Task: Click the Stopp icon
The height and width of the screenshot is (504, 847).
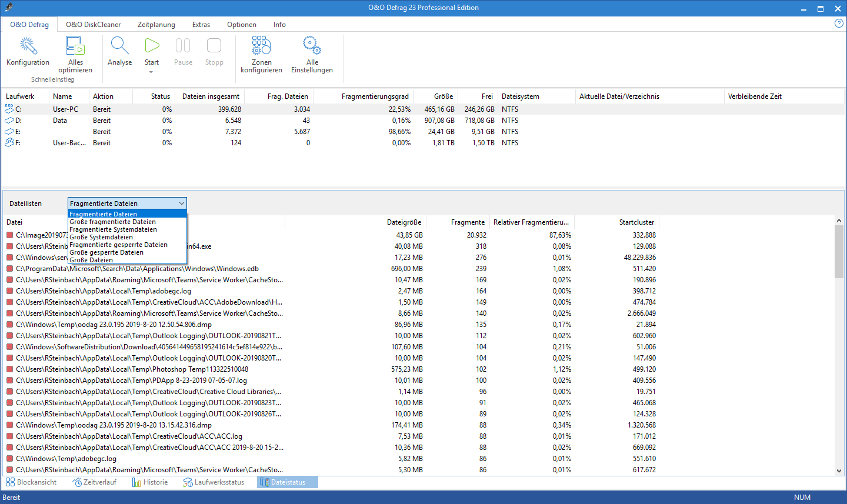Action: coord(214,45)
